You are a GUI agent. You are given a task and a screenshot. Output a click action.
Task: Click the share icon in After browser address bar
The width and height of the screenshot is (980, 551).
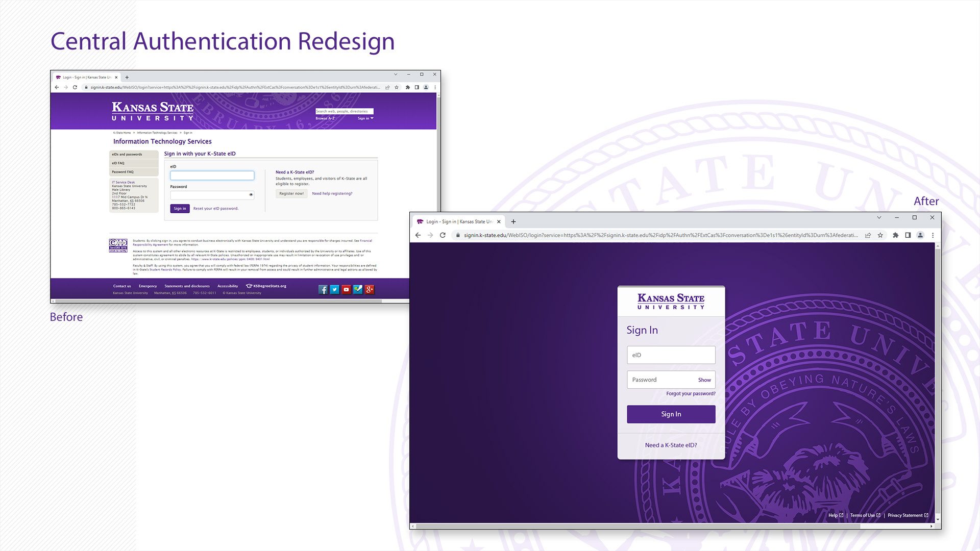868,235
